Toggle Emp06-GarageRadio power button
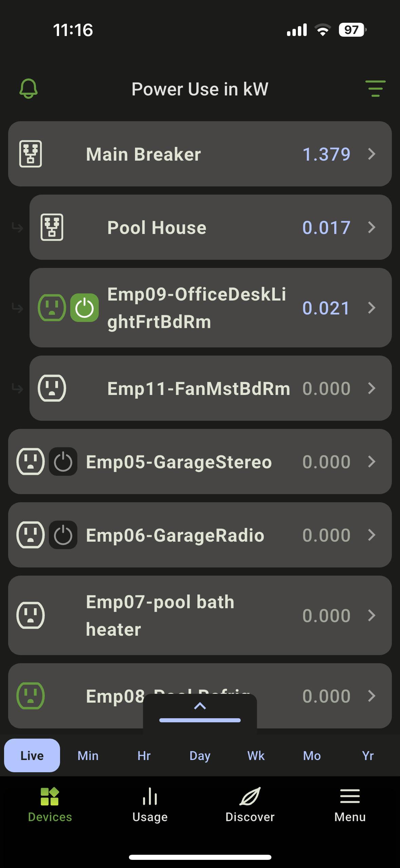This screenshot has width=400, height=868. [x=63, y=535]
